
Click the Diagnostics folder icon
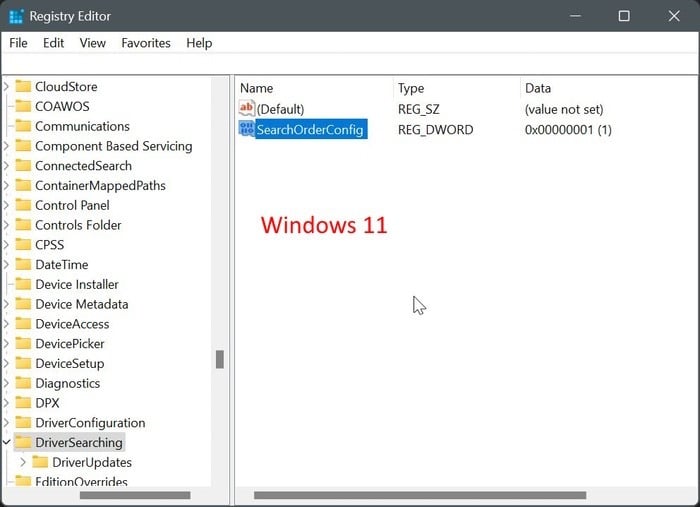pos(23,383)
